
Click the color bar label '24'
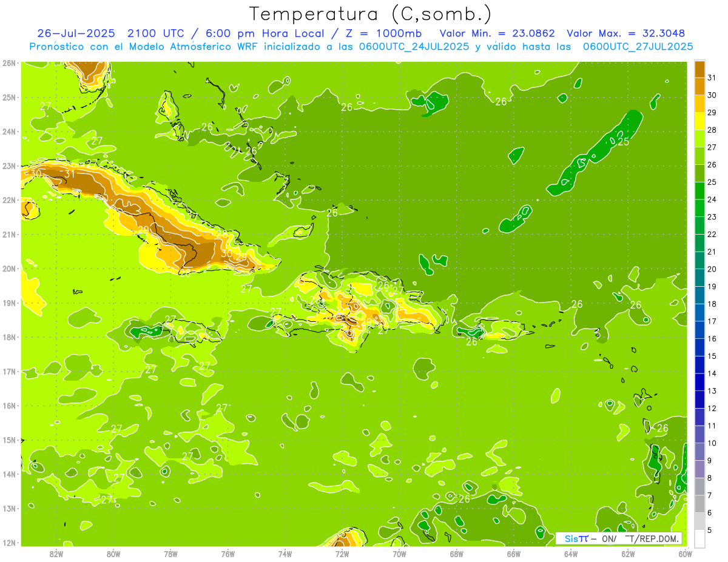(712, 199)
